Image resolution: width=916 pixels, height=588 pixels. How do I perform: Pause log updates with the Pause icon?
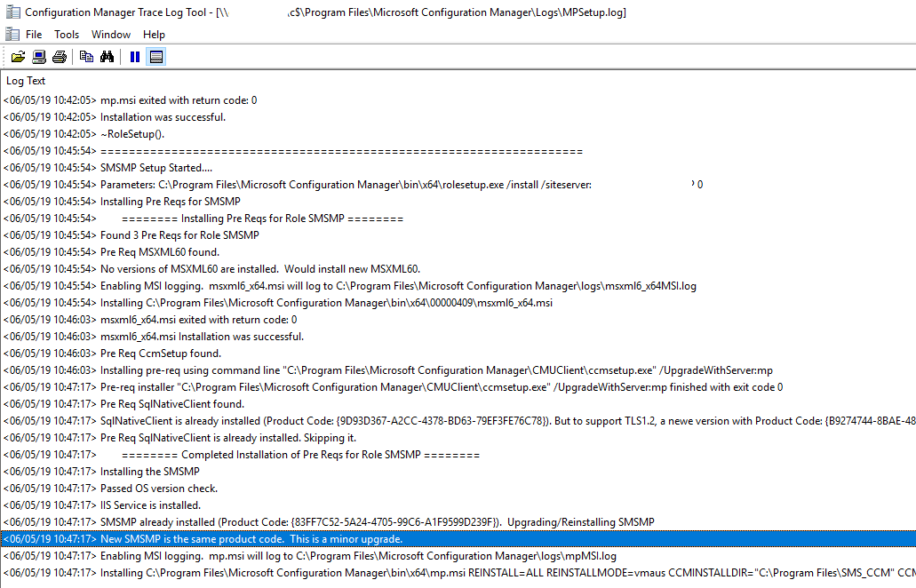[x=135, y=57]
